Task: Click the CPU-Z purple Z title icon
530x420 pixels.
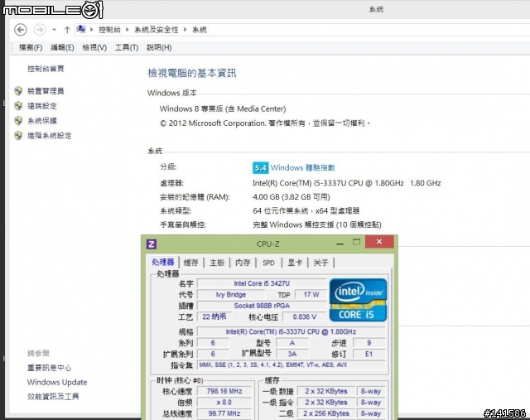Action: [x=152, y=244]
